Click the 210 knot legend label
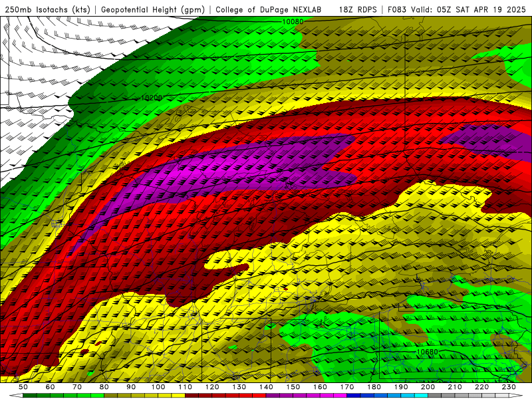This screenshot has width=532, height=399. 455,387
